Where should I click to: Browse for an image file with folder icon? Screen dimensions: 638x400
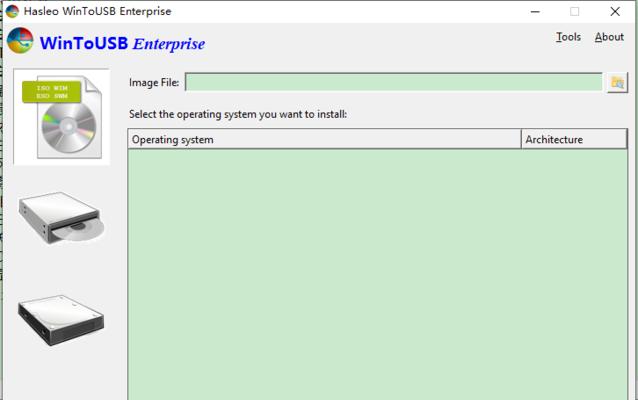(617, 83)
